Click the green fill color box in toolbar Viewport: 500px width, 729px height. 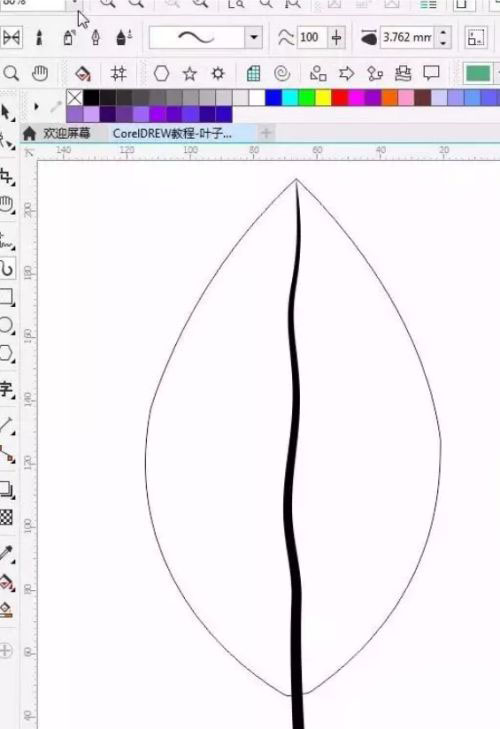click(478, 73)
